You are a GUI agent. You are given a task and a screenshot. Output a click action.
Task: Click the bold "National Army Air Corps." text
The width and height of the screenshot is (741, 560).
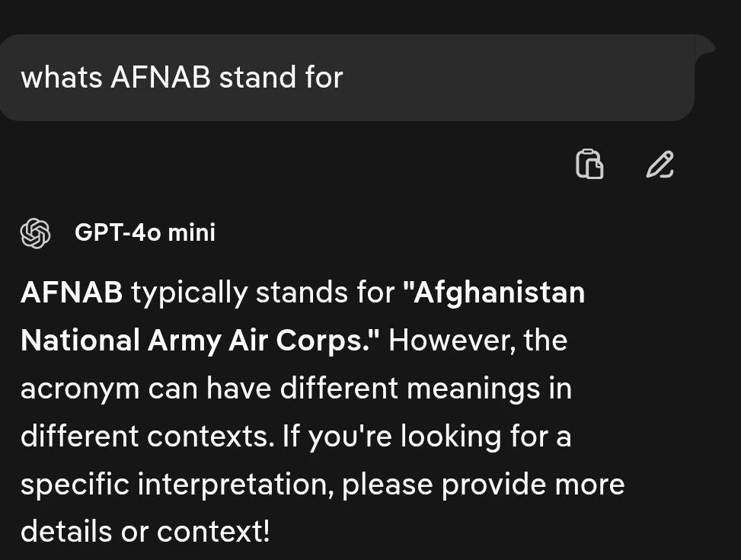pyautogui.click(x=200, y=341)
